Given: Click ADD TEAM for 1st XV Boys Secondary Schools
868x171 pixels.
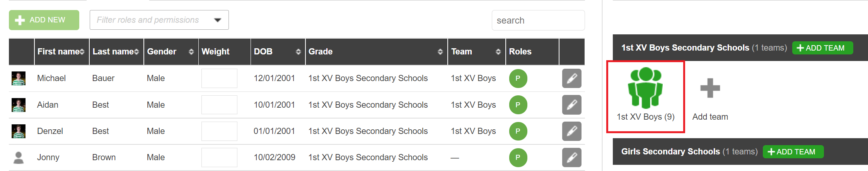Looking at the screenshot, I should pyautogui.click(x=822, y=48).
